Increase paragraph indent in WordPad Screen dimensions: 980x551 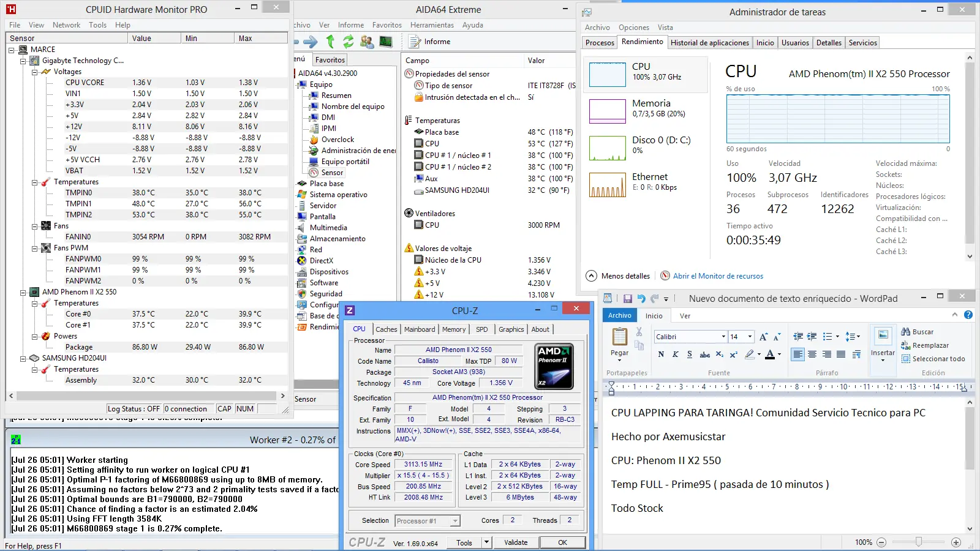pos(812,337)
